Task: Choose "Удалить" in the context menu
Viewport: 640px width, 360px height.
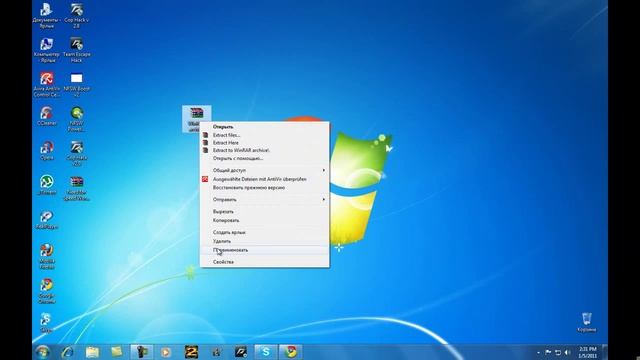Action: point(264,241)
